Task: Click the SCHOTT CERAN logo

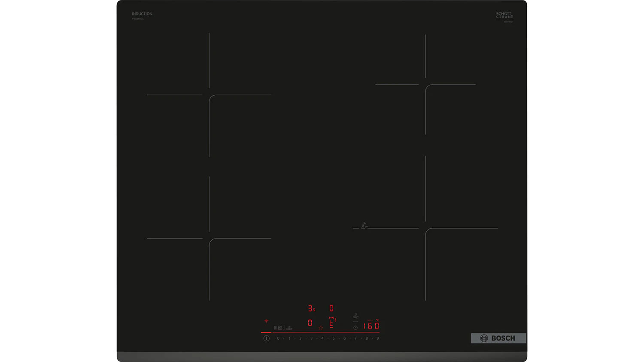Action: (504, 15)
